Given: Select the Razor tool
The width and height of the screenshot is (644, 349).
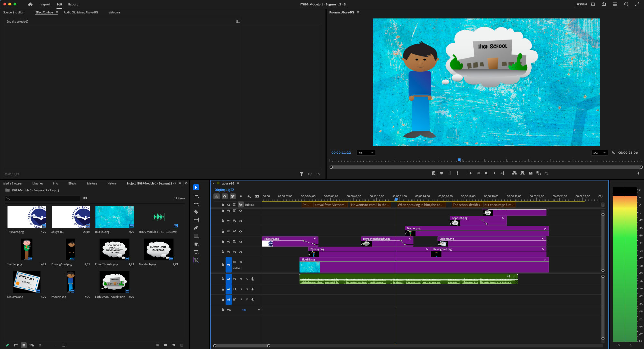Looking at the screenshot, I should coord(196,212).
